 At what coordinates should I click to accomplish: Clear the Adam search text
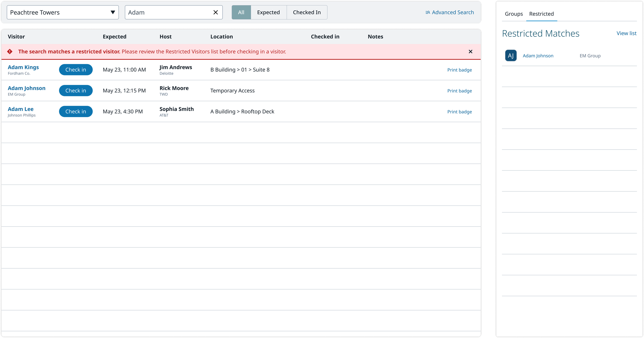[216, 12]
